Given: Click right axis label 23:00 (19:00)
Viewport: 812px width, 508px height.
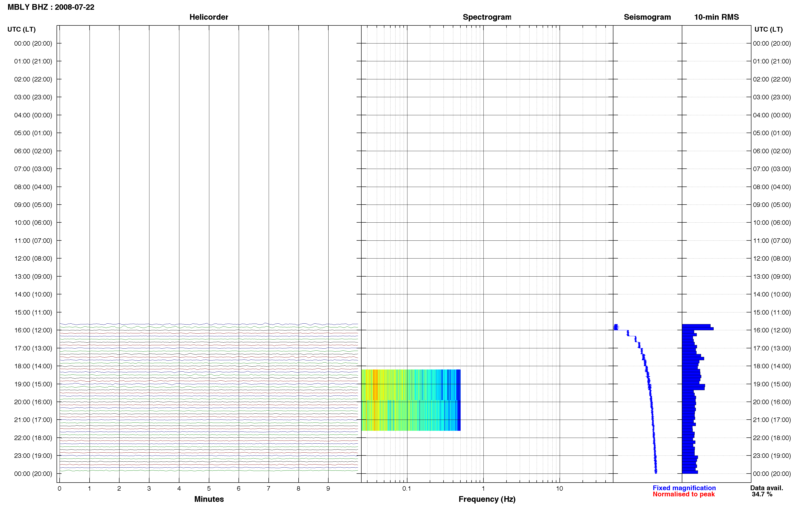Looking at the screenshot, I should tap(772, 455).
